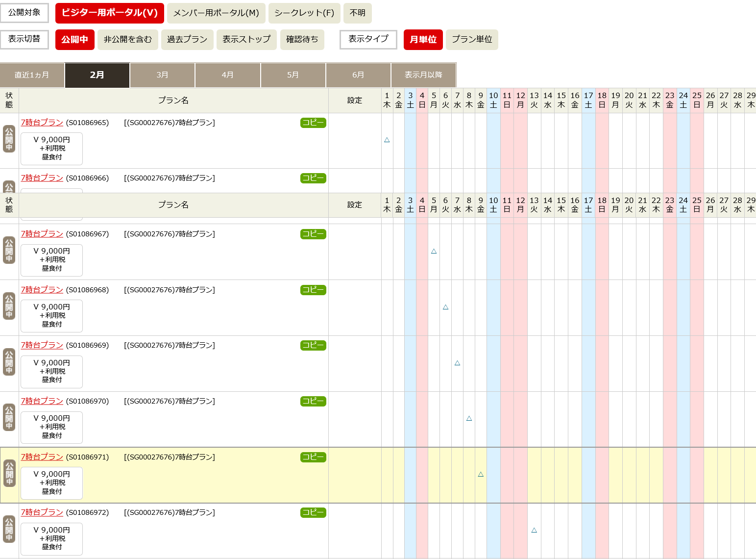
Task: Click the upper 設定 column header
Action: (355, 100)
